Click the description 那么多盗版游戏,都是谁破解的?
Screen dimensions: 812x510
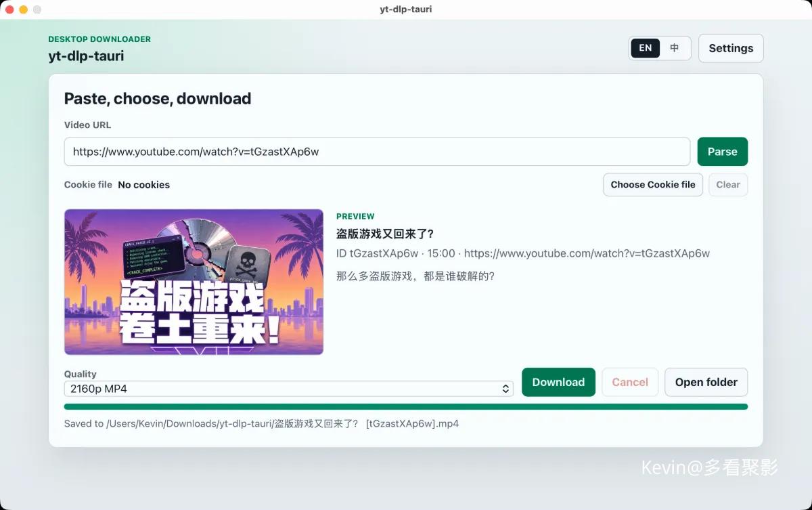pyautogui.click(x=415, y=276)
